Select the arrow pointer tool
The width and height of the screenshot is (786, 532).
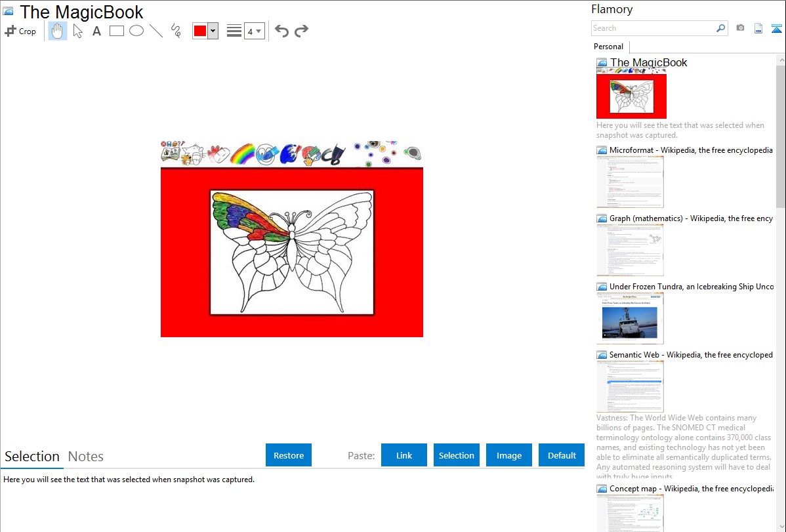coord(77,31)
